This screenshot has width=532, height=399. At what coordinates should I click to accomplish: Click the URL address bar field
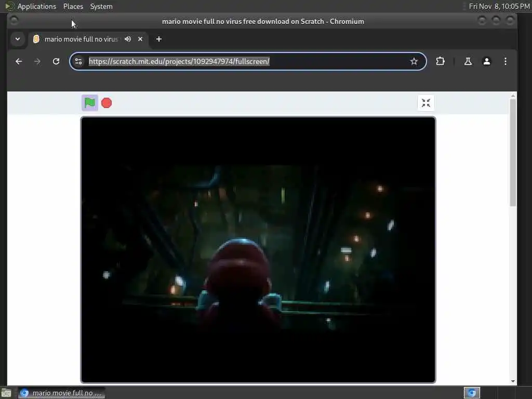click(x=247, y=61)
